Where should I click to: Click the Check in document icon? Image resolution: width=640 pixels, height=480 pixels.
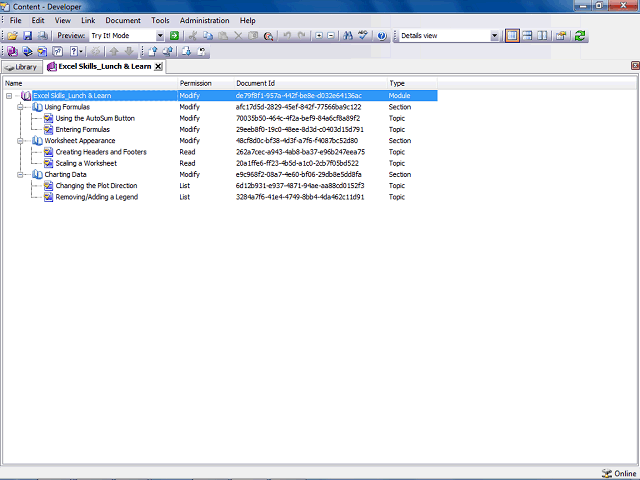point(153,51)
